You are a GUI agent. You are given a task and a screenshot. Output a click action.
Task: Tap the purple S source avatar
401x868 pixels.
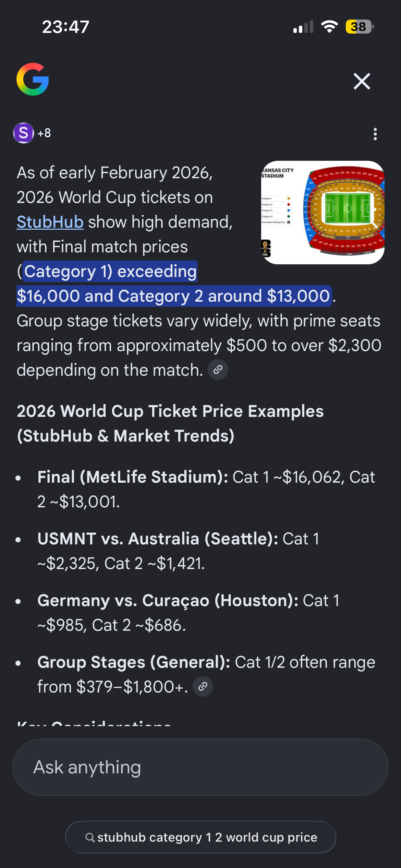coord(23,133)
